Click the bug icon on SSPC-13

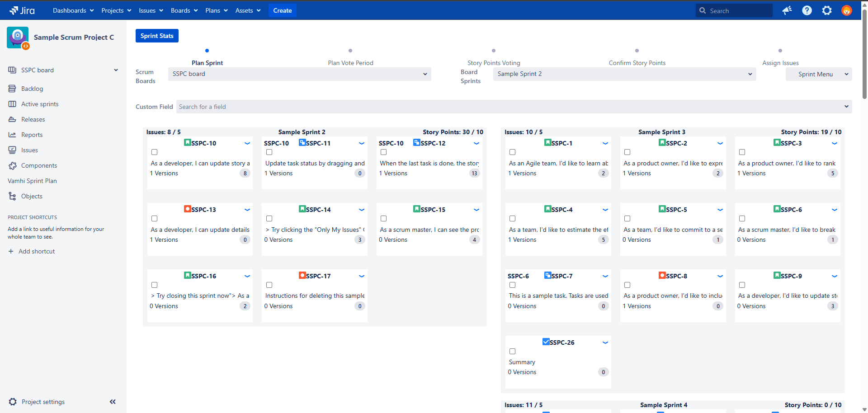[187, 209]
